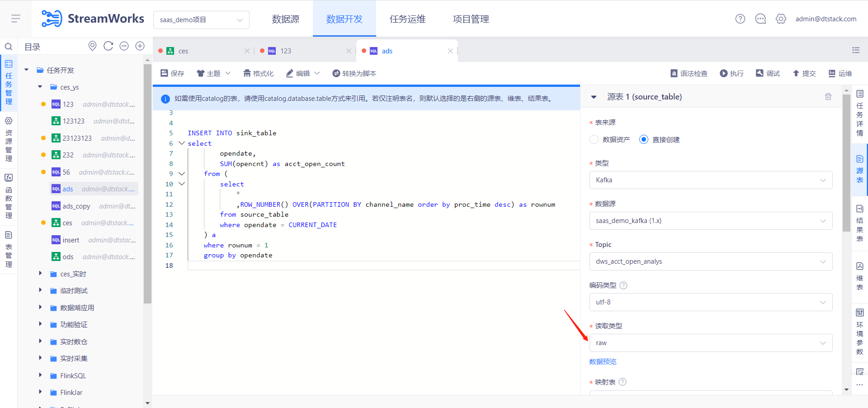Open Topic dws_acct_open_analys dropdown
The width and height of the screenshot is (868, 408).
click(x=711, y=261)
